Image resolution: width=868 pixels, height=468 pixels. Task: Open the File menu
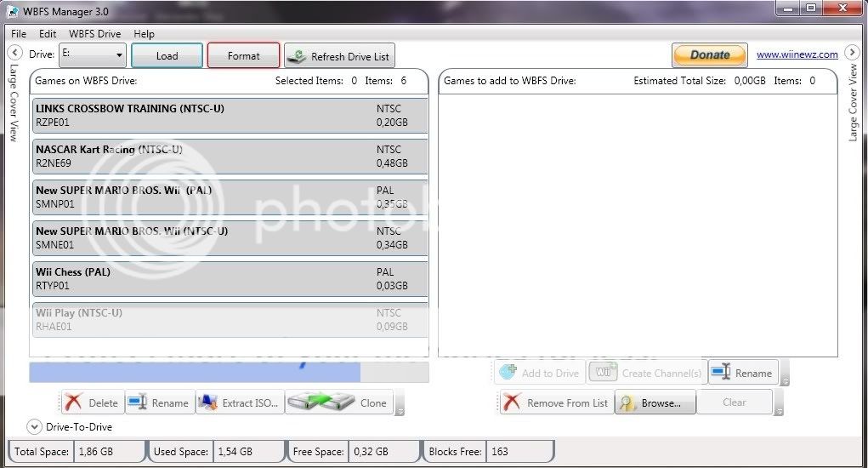pyautogui.click(x=18, y=34)
